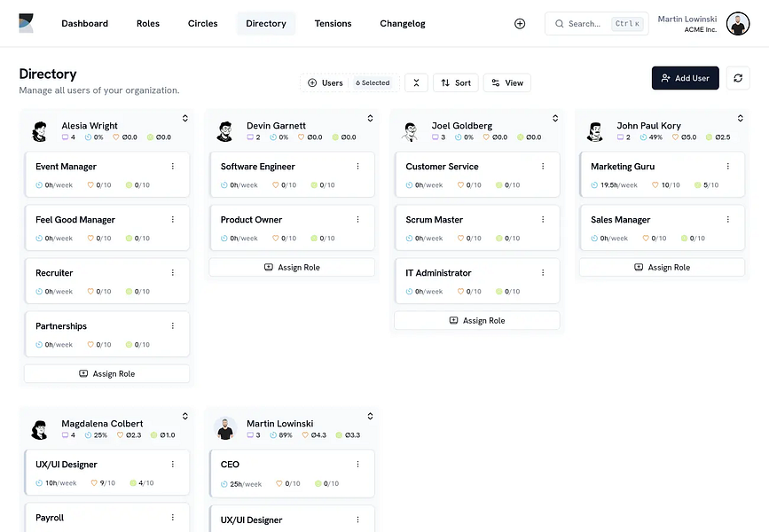Click the Add User button
769x532 pixels.
point(685,78)
